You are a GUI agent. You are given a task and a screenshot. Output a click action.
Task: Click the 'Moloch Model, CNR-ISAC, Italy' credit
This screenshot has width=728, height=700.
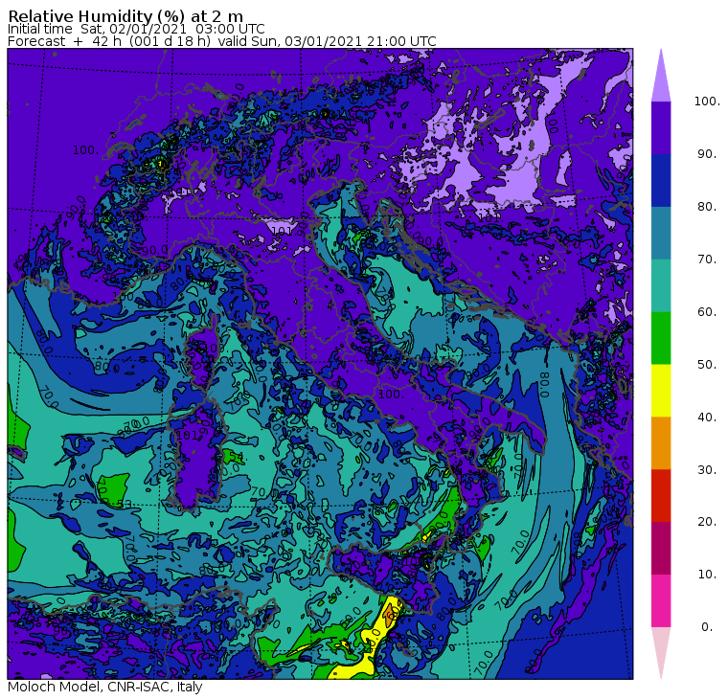coord(105,687)
